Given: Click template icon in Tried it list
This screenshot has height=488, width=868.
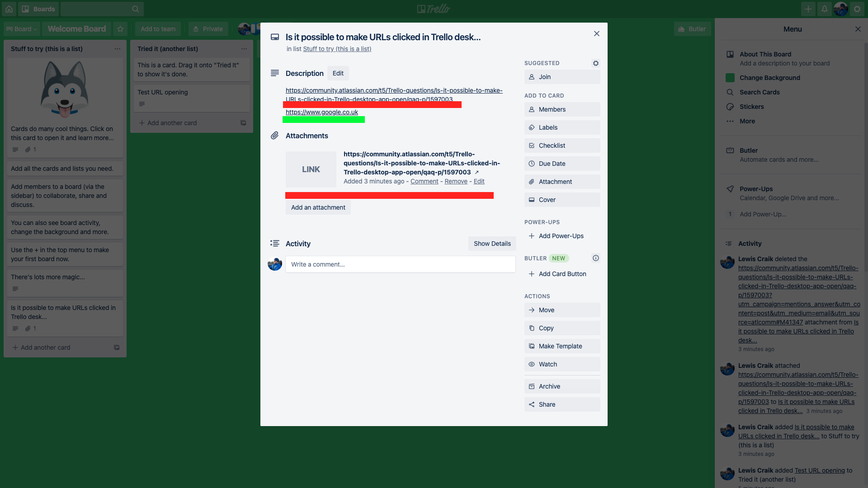Looking at the screenshot, I should point(243,123).
